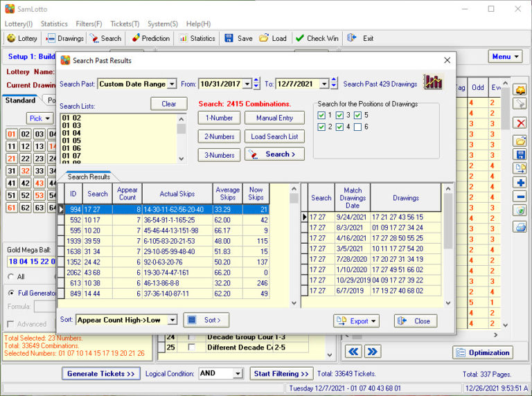Viewport: 532px width, 396px height.
Task: Open the chart icon beside Search Past 429 Drawings
Action: [x=434, y=82]
